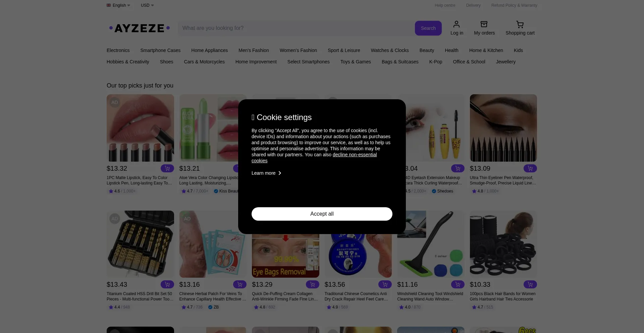Add 4D eyelash mascara to cart

pyautogui.click(x=458, y=168)
